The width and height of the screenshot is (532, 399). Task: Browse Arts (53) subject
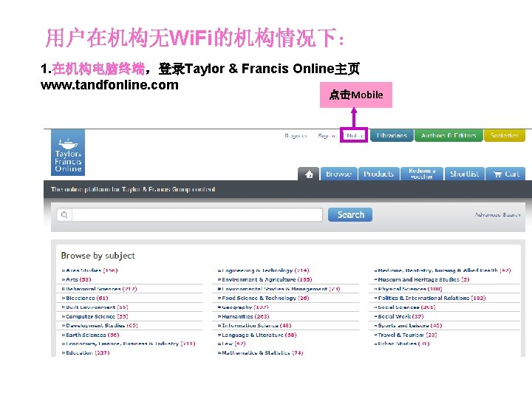76,279
